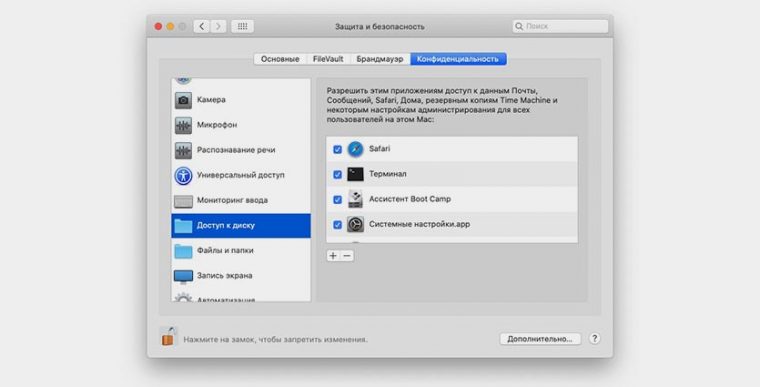Select the Safari row label
This screenshot has width=760, height=387.
pos(380,149)
